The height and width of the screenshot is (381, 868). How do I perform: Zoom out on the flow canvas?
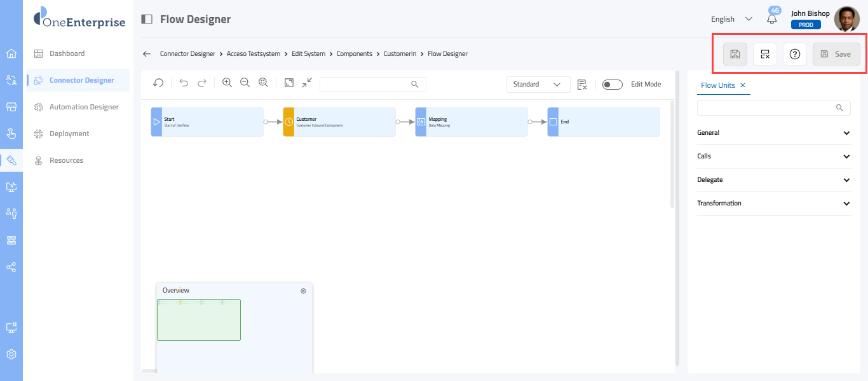(x=245, y=83)
